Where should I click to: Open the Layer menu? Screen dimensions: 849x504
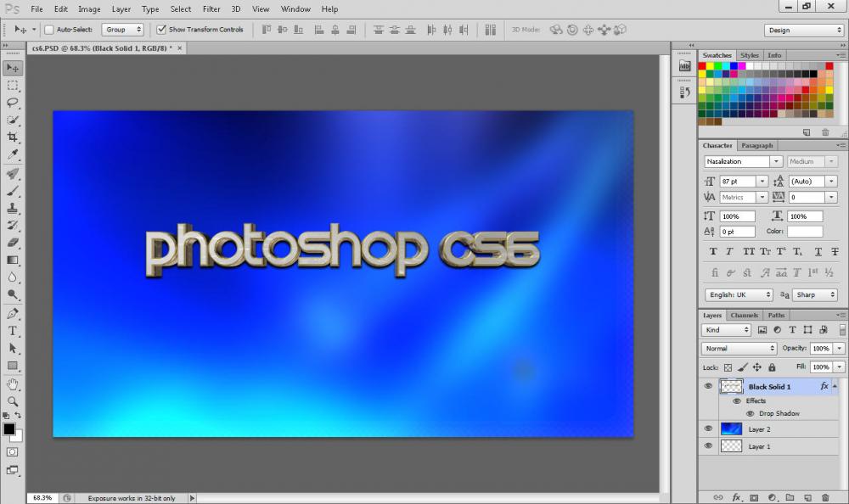[121, 9]
